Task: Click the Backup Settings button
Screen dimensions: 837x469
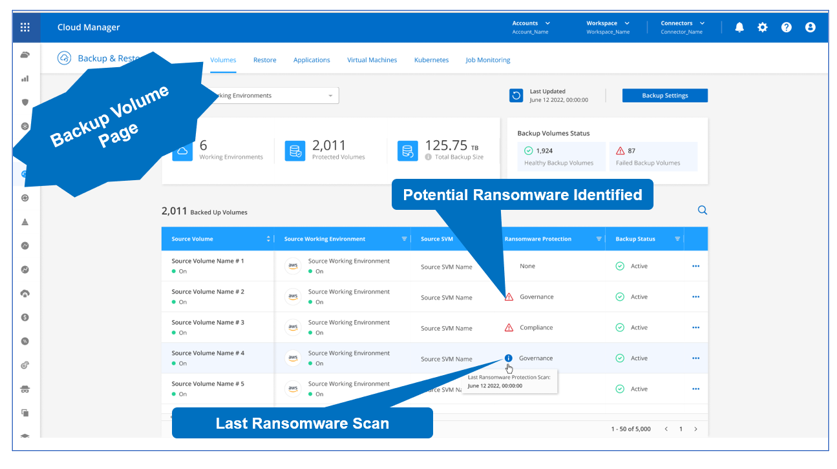Action: (x=664, y=96)
